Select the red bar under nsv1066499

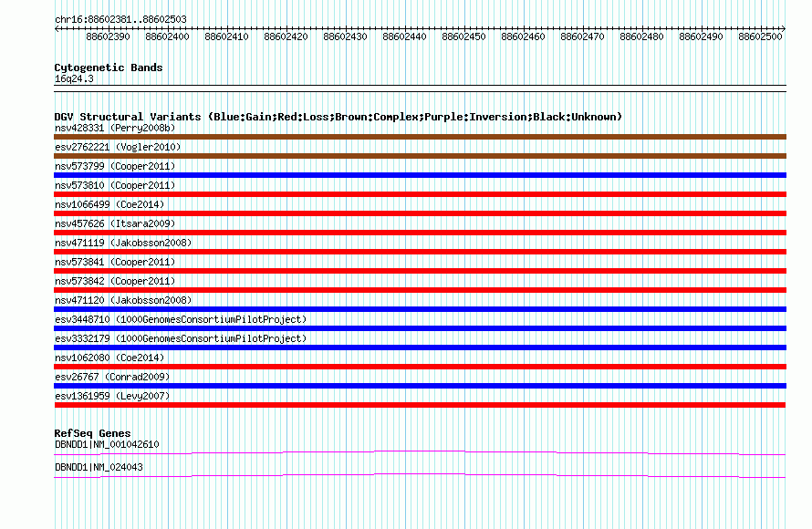(420, 213)
